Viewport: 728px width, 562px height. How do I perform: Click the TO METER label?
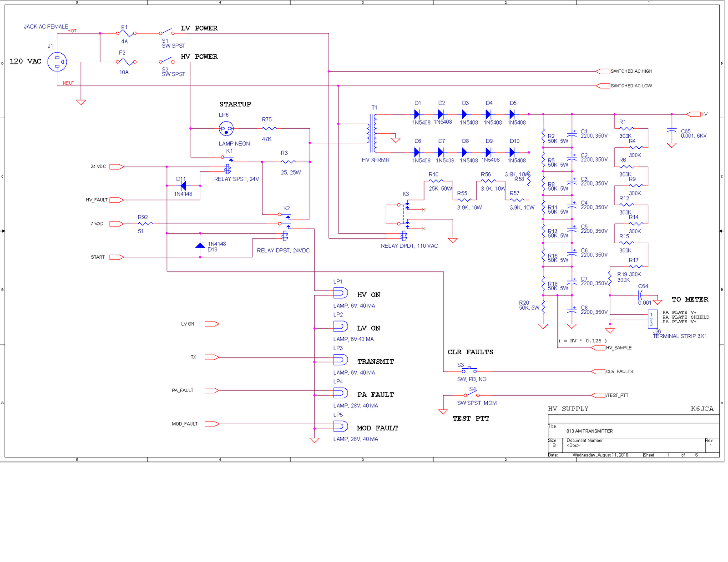(690, 300)
